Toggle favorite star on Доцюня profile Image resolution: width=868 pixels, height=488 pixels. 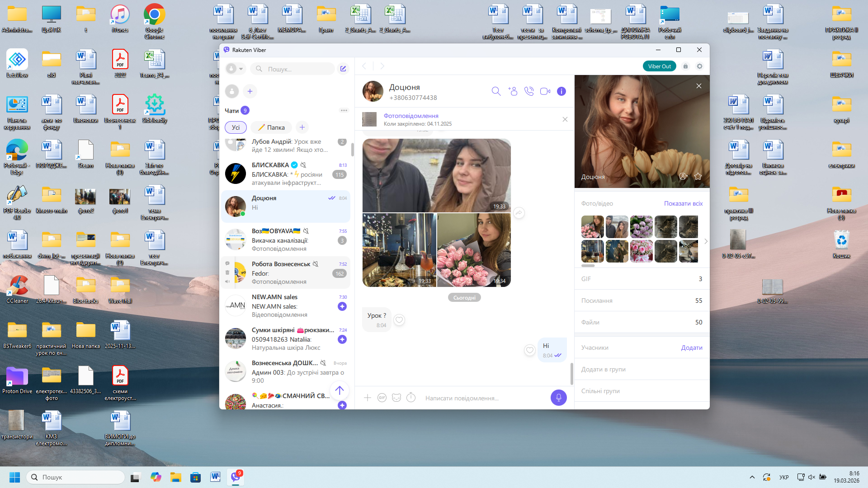[x=698, y=176]
